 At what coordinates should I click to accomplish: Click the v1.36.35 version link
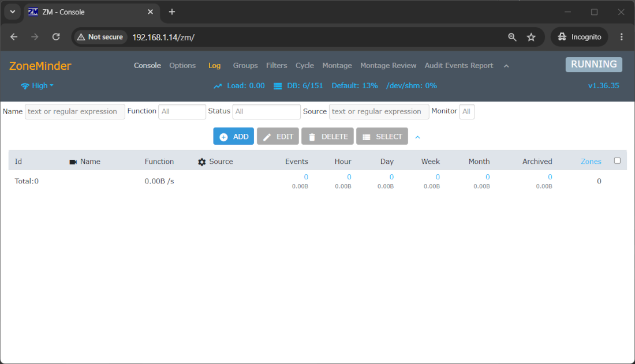(603, 86)
